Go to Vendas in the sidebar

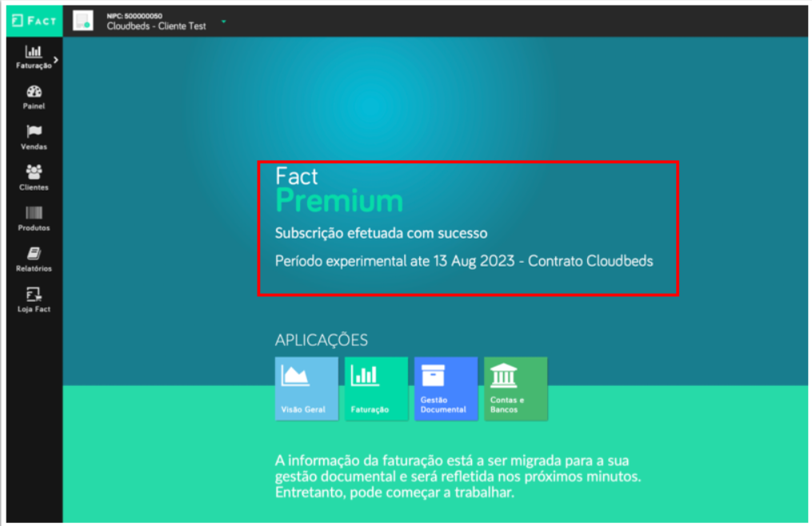(x=34, y=138)
